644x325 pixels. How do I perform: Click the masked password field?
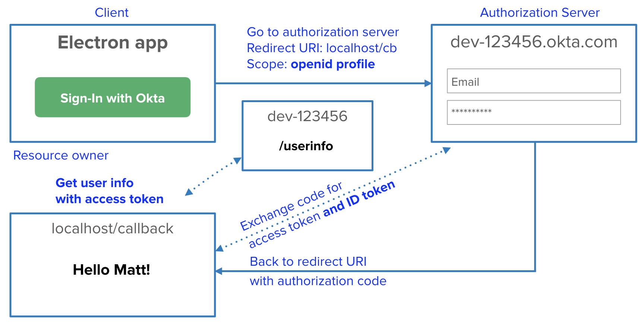coord(533,112)
